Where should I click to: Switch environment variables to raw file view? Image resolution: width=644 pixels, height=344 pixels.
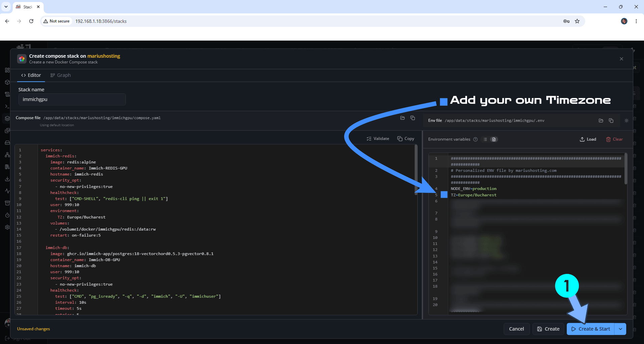coord(494,139)
